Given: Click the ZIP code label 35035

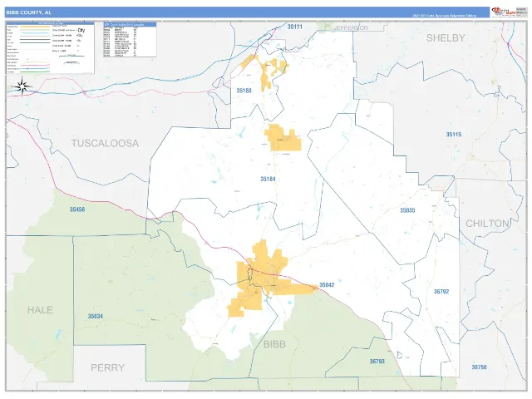Looking at the screenshot, I should click(x=407, y=210).
